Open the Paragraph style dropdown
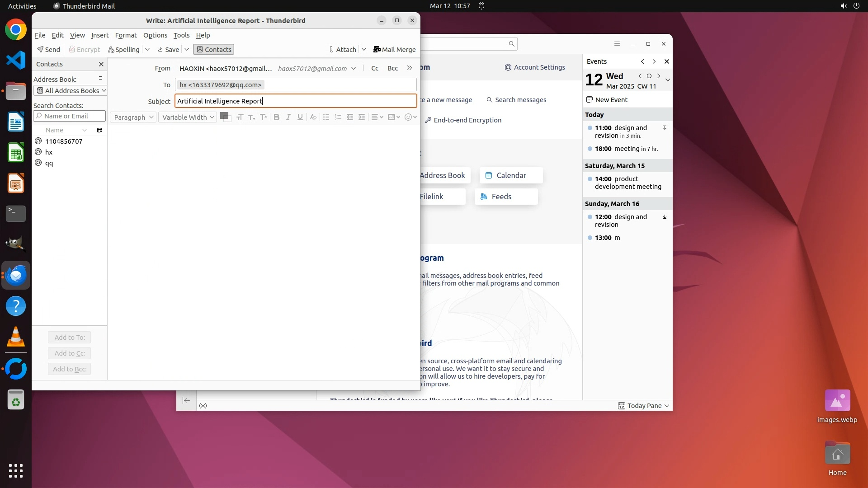This screenshot has height=488, width=868. coord(133,117)
